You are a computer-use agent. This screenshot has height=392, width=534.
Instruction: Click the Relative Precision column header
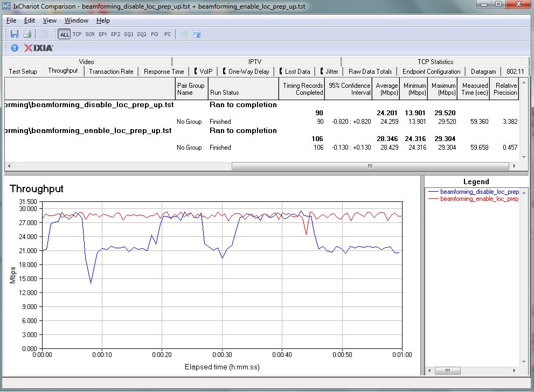coord(504,89)
